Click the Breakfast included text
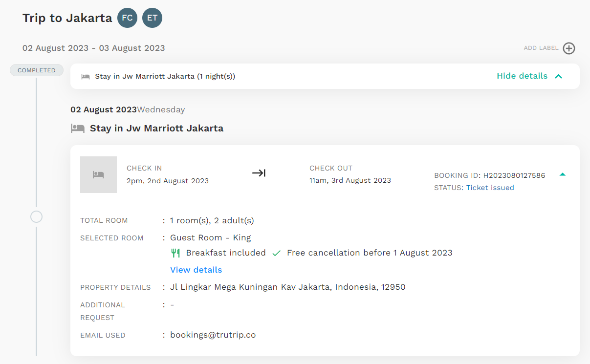 [226, 253]
